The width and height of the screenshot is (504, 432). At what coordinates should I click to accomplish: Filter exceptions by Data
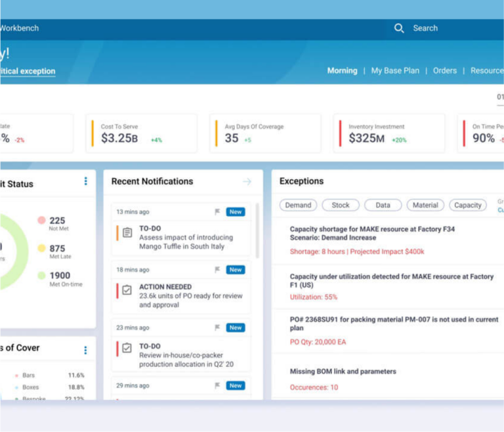tap(383, 205)
